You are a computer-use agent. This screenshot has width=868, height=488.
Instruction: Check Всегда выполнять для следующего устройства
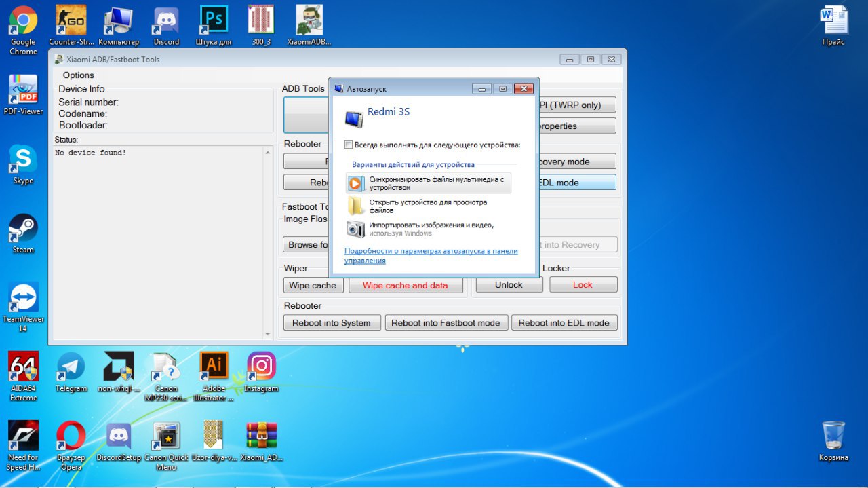point(349,145)
